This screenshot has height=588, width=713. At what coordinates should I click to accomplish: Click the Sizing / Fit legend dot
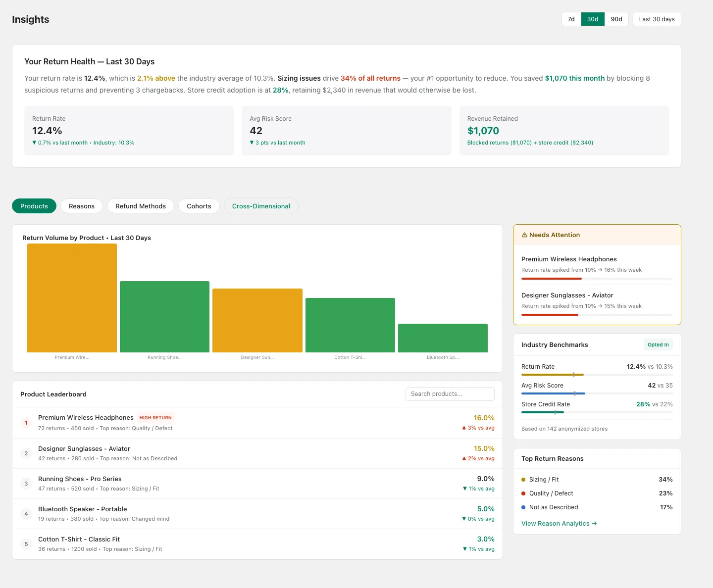point(523,480)
